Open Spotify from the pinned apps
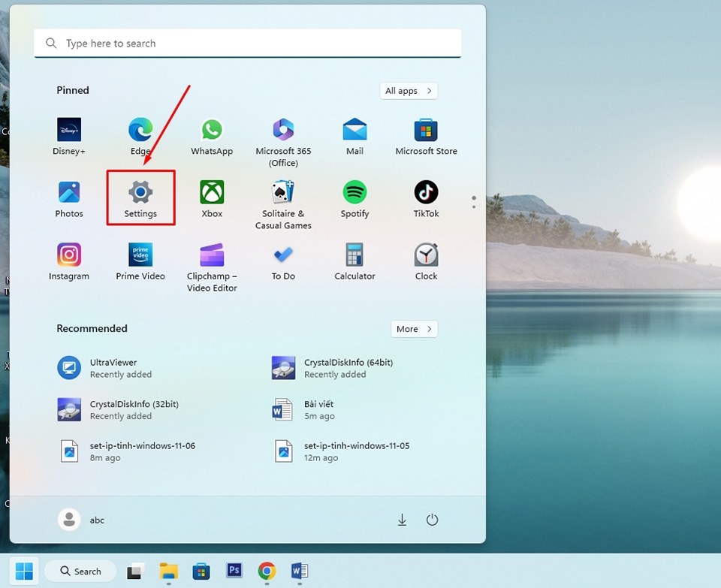Viewport: 721px width, 588px height. pyautogui.click(x=354, y=198)
